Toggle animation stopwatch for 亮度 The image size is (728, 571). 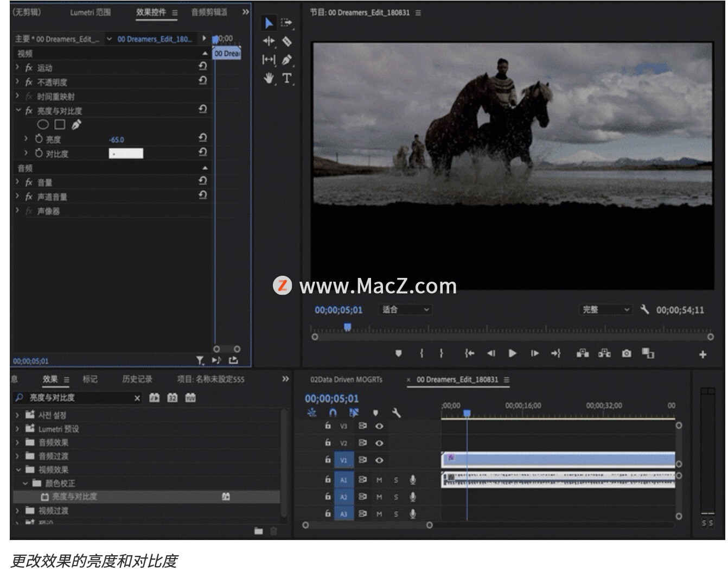coord(39,139)
